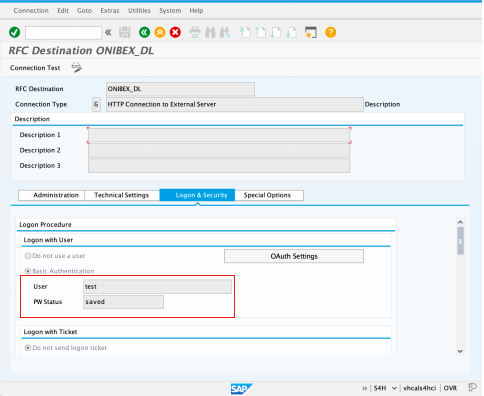Image resolution: width=484 pixels, height=396 pixels.
Task: Click the 'Logon Procedure' heading
Action: tap(45, 224)
